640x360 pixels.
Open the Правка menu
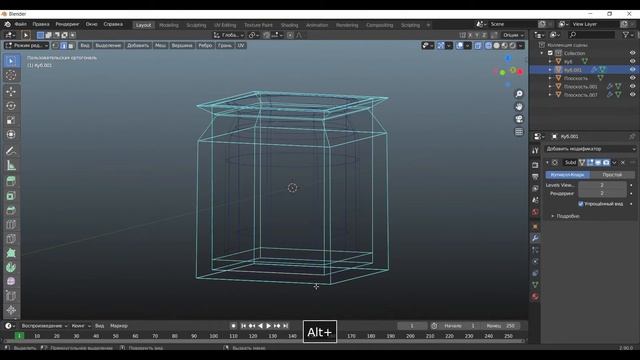(41, 24)
